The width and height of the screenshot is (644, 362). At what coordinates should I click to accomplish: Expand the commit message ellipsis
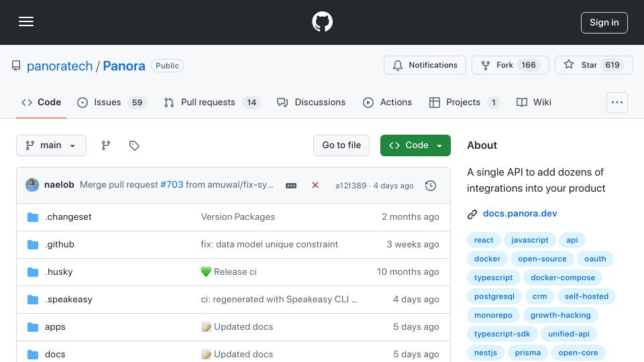[290, 186]
